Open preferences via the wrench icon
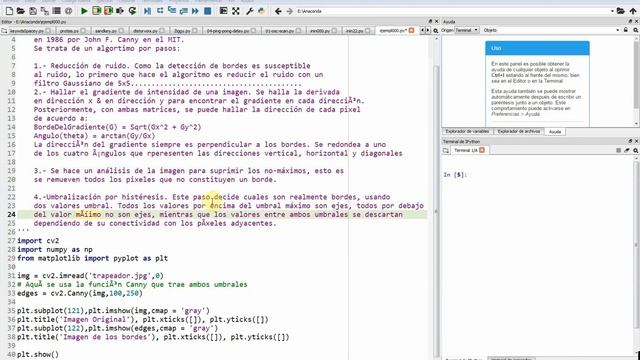 pyautogui.click(x=249, y=11)
